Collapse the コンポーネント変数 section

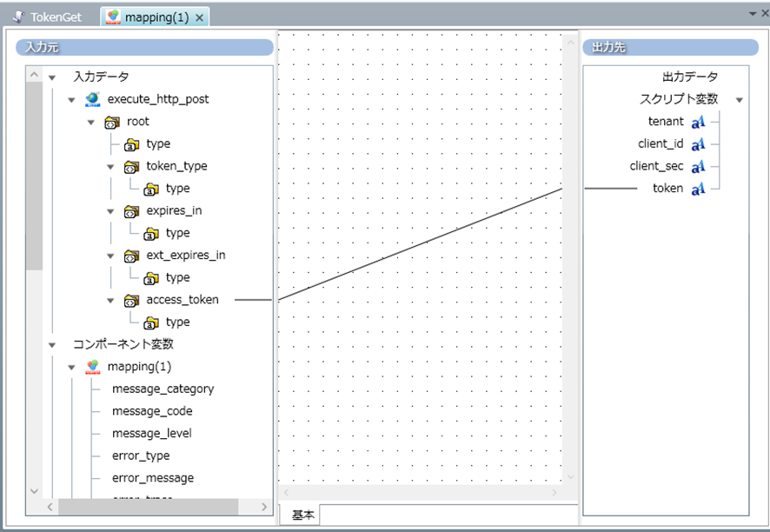point(52,344)
